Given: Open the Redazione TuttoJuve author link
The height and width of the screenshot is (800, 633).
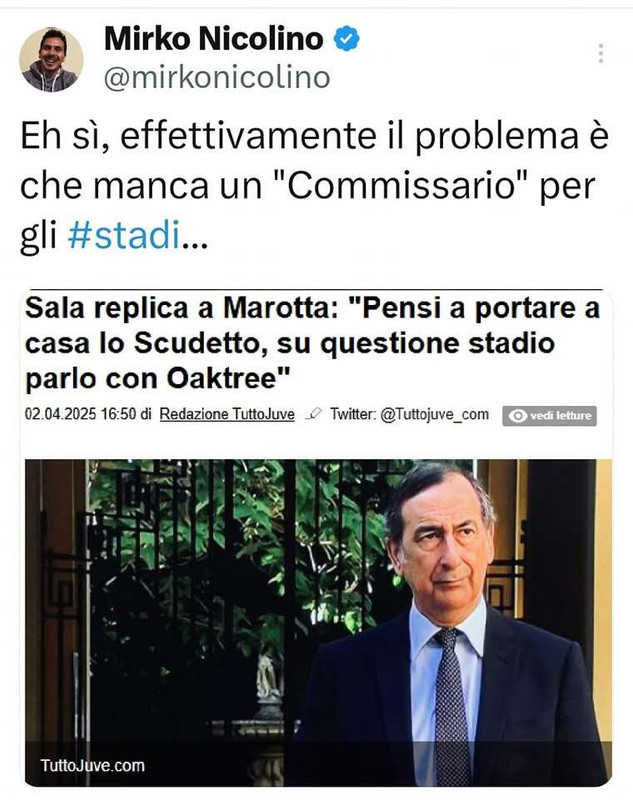Looking at the screenshot, I should pos(227,414).
